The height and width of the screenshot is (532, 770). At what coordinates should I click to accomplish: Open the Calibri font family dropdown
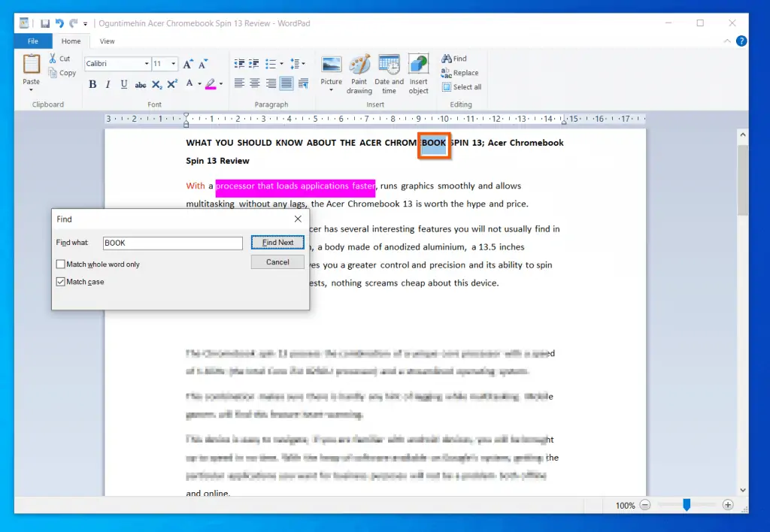pos(146,64)
